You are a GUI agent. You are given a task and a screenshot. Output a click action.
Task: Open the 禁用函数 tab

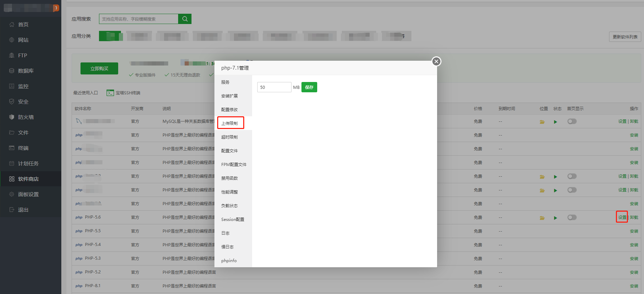point(230,178)
